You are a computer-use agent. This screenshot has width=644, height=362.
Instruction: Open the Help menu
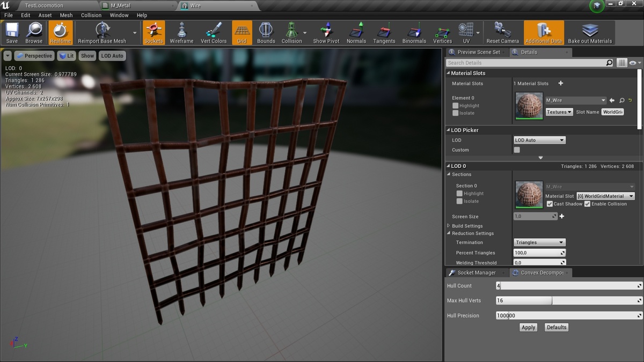[x=142, y=15]
